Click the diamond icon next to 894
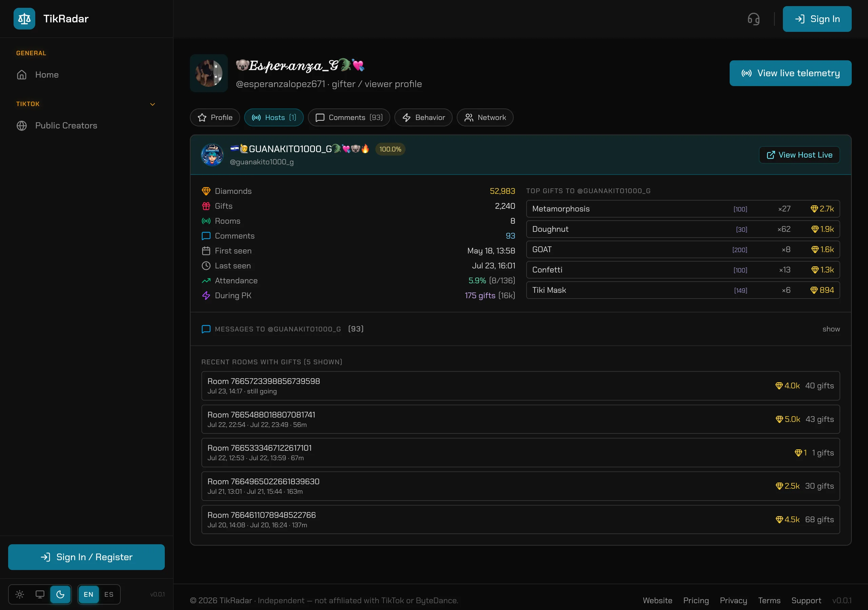868x610 pixels. tap(814, 290)
